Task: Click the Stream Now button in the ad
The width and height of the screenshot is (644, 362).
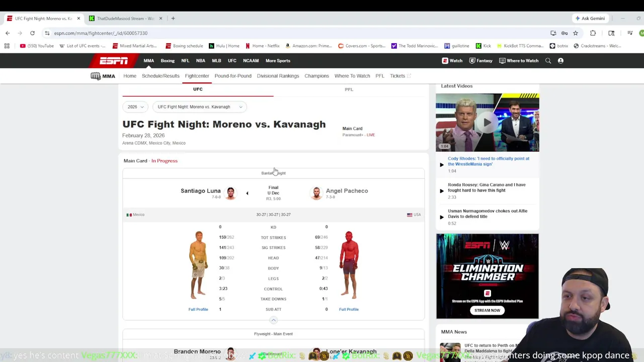Action: coord(487,310)
